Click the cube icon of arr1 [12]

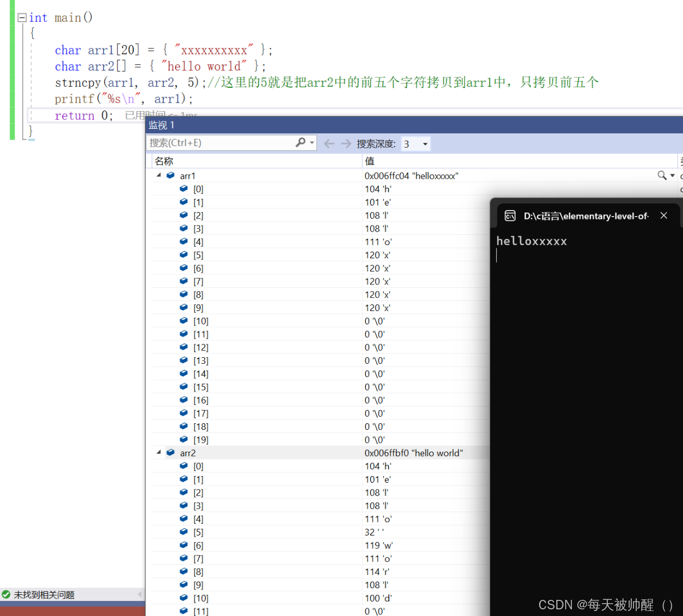(x=184, y=347)
